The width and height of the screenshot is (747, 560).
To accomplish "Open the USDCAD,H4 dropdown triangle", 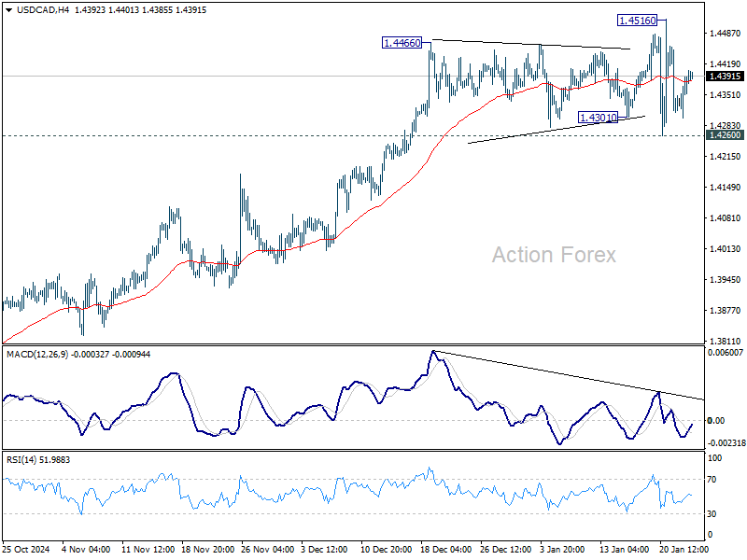I will [9, 10].
